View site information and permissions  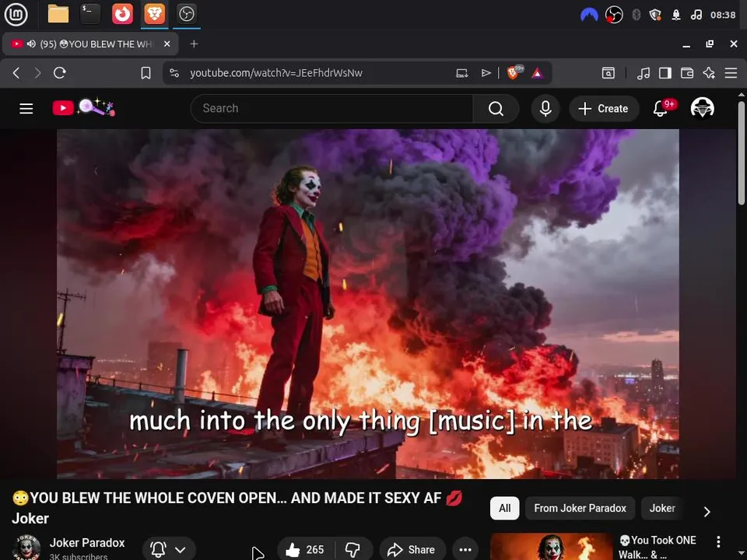coord(174,73)
